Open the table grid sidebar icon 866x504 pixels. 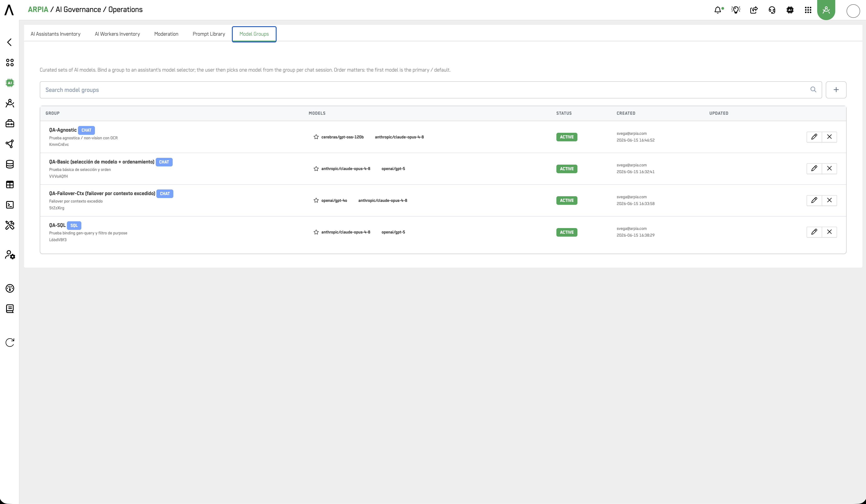(10, 184)
